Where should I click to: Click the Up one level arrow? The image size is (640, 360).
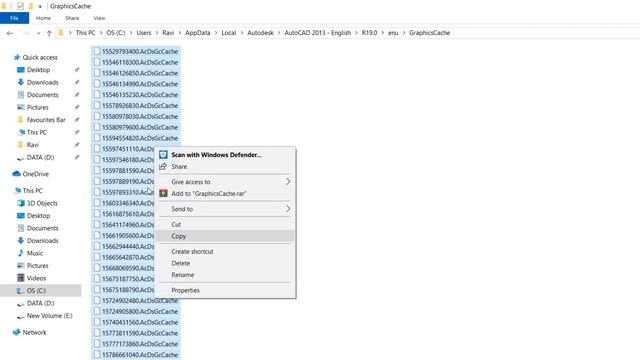tap(49, 33)
